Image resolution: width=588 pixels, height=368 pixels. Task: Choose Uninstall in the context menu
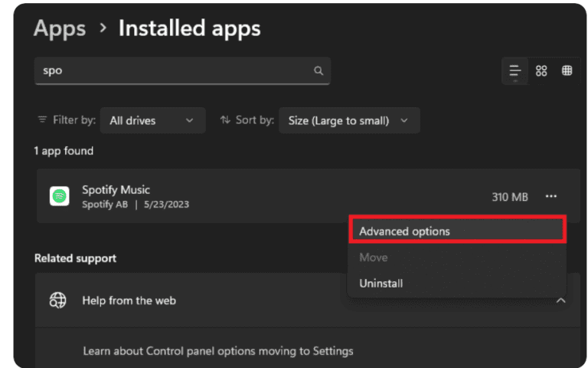tap(381, 283)
